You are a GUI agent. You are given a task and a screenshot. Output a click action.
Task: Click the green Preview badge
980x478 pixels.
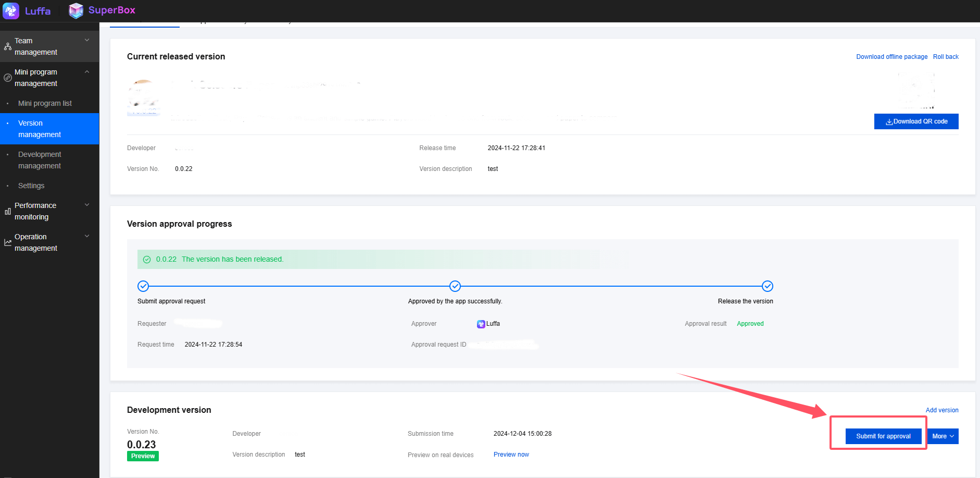(x=143, y=456)
